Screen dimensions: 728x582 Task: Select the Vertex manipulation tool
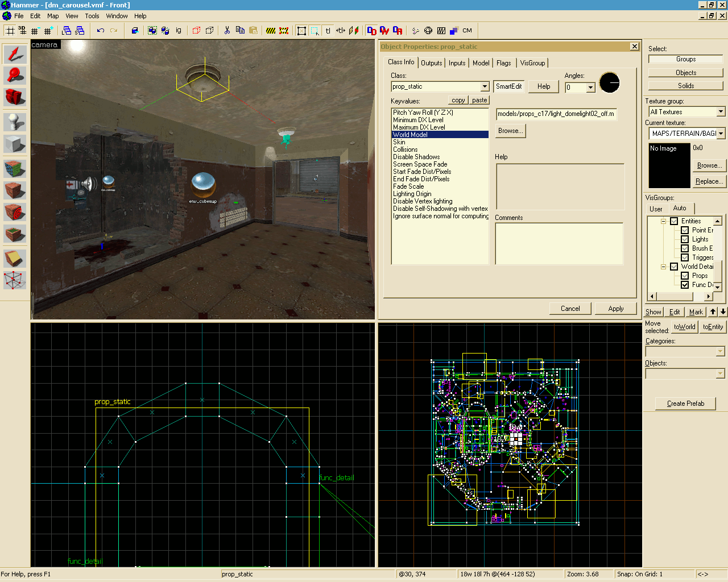pyautogui.click(x=15, y=280)
